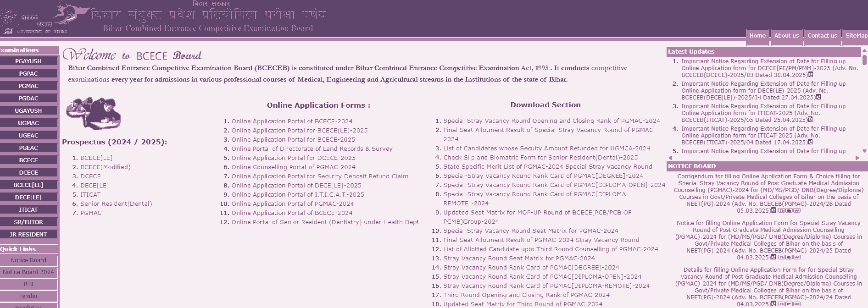Open Online Application Portal for BCECE(LE)-2025
The height and width of the screenshot is (308, 868).
300,130
